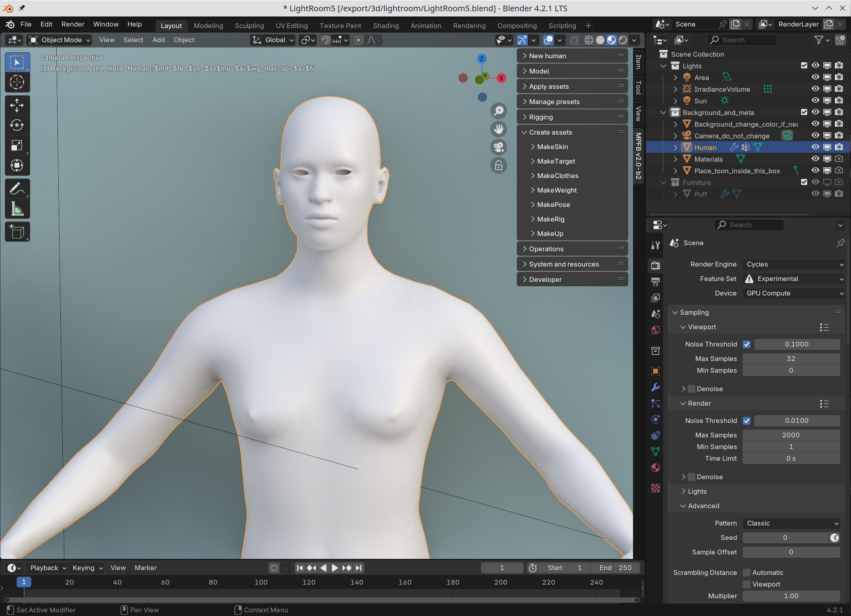
Task: Open the Render menu
Action: click(73, 24)
